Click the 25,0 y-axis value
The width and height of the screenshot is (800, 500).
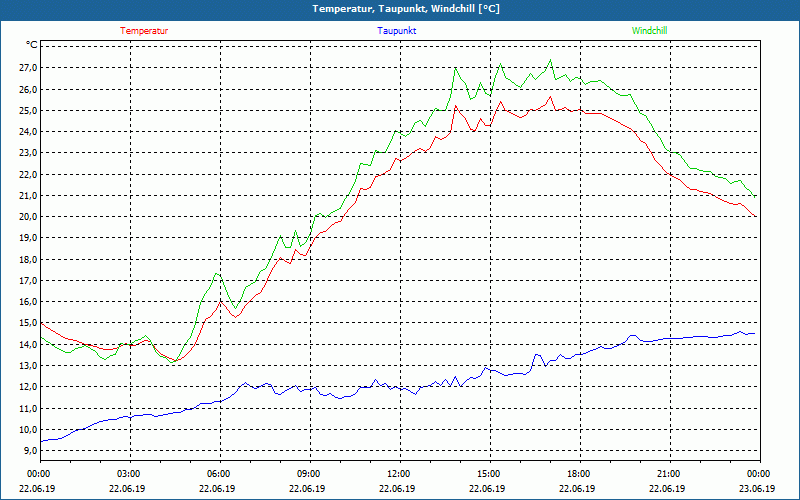29,111
